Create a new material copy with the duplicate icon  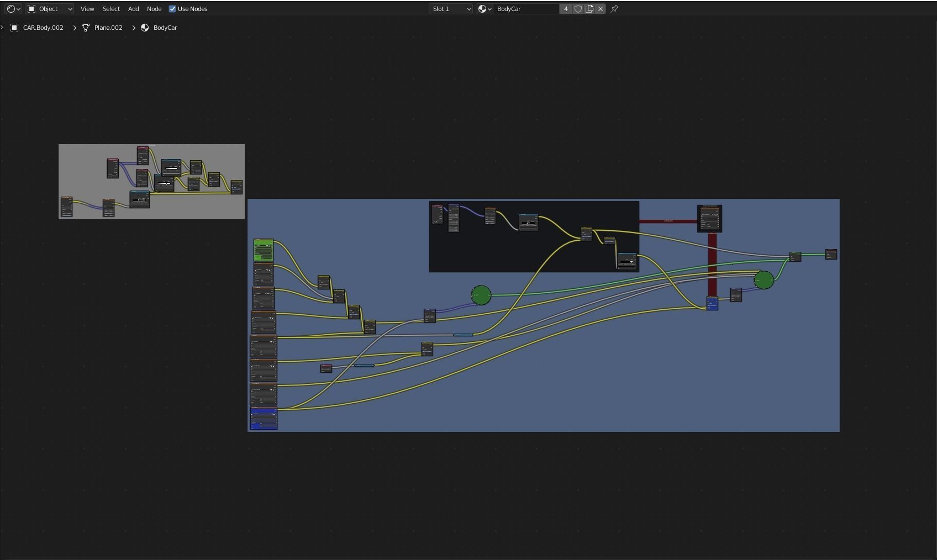click(589, 9)
